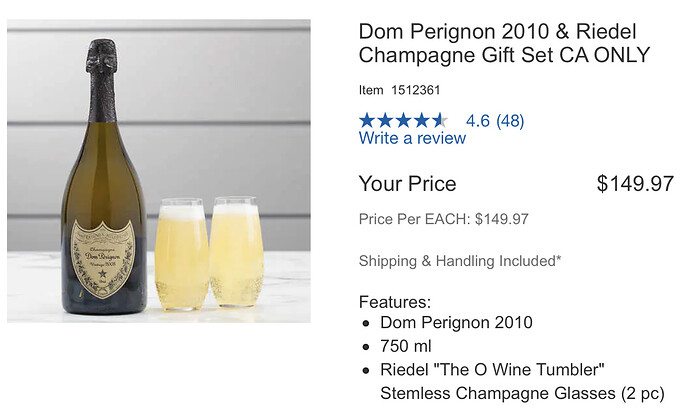Click the Write a review link
The image size is (690, 414).
click(412, 138)
